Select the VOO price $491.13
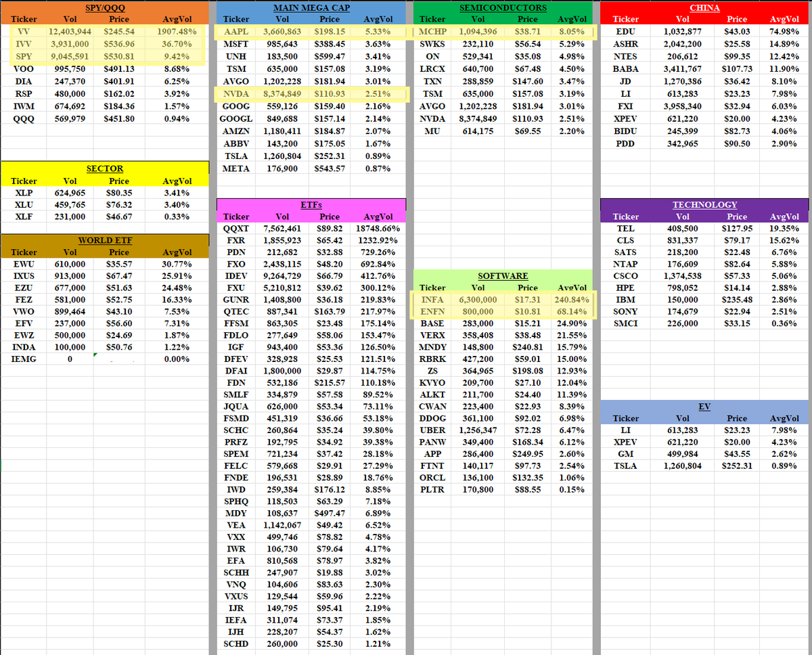Screen dimensions: 812x655 click(119, 68)
